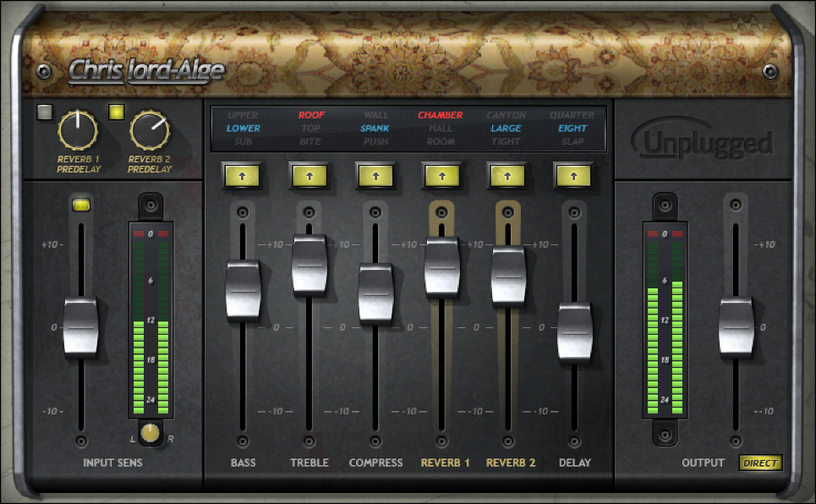Click the Bass mode selector arrow button
Screen dimensions: 816x504
(x=243, y=175)
